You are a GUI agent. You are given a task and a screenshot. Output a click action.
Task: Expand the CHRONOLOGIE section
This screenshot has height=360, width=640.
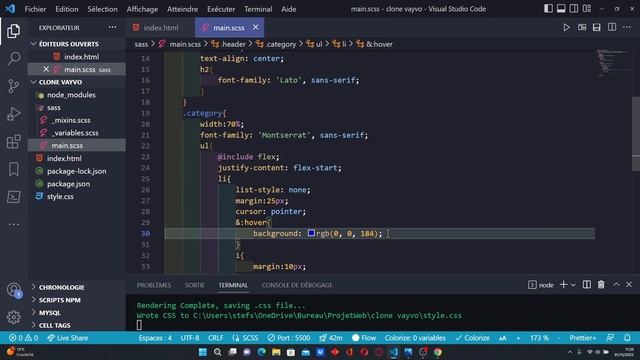click(x=62, y=287)
